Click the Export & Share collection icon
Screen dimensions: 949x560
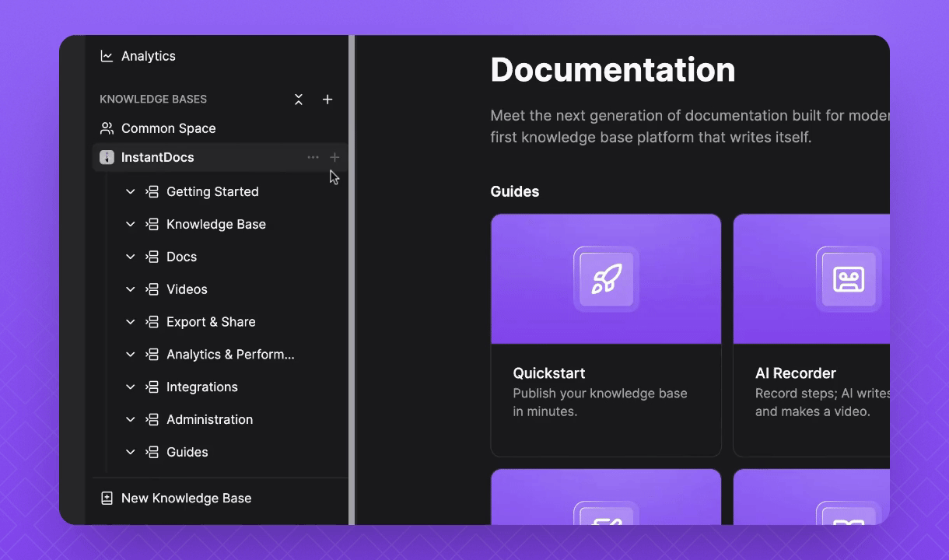(152, 322)
